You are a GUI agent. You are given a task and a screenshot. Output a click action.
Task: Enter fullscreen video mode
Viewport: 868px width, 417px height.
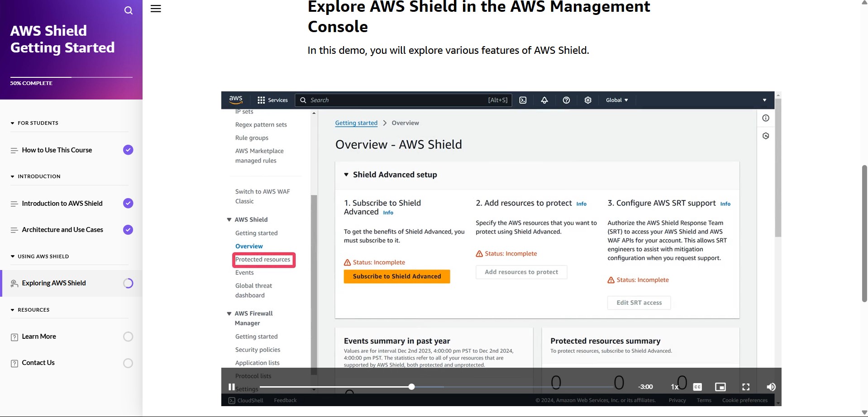click(746, 387)
